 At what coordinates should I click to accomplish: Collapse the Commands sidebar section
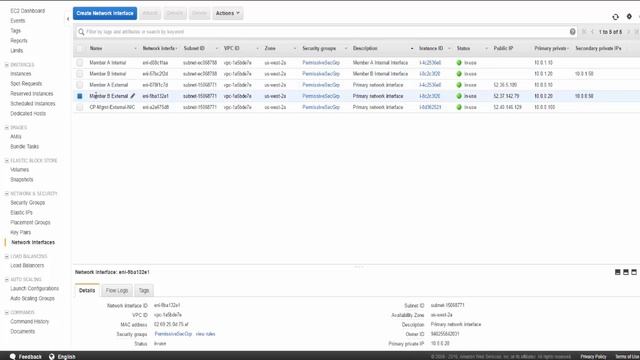tap(7, 313)
